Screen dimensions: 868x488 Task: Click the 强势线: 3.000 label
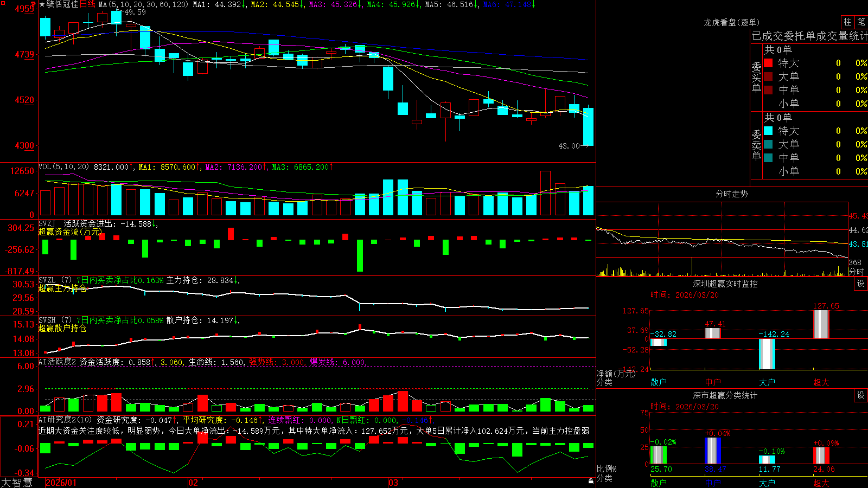click(277, 362)
